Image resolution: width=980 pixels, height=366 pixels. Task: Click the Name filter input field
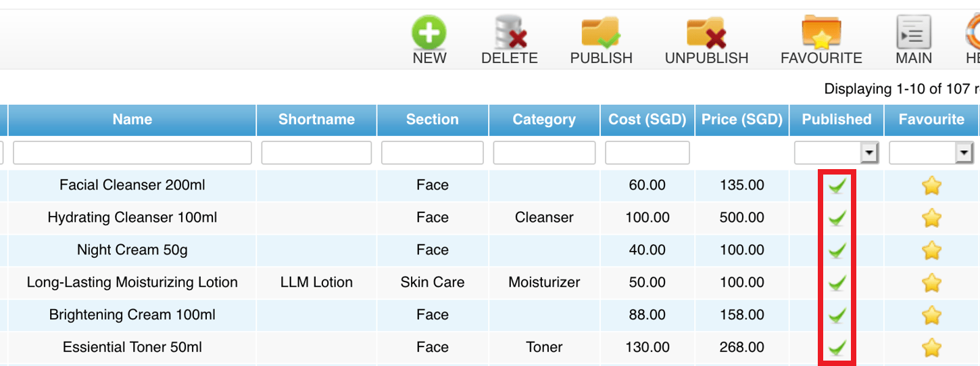[132, 153]
